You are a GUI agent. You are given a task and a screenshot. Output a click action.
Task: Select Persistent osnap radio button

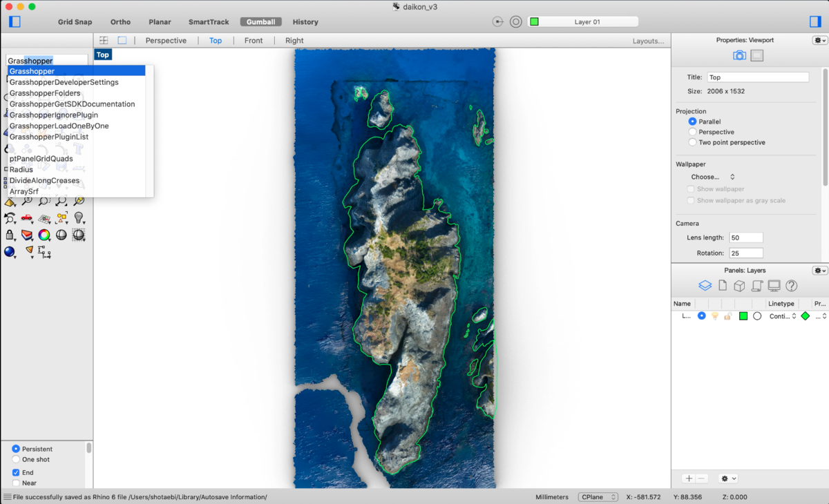[x=16, y=449]
